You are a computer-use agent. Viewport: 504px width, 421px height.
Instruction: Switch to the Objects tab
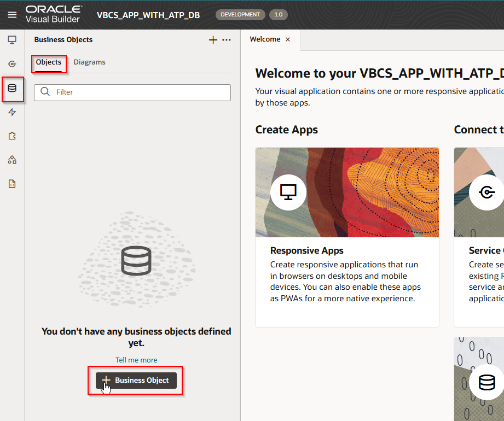49,62
